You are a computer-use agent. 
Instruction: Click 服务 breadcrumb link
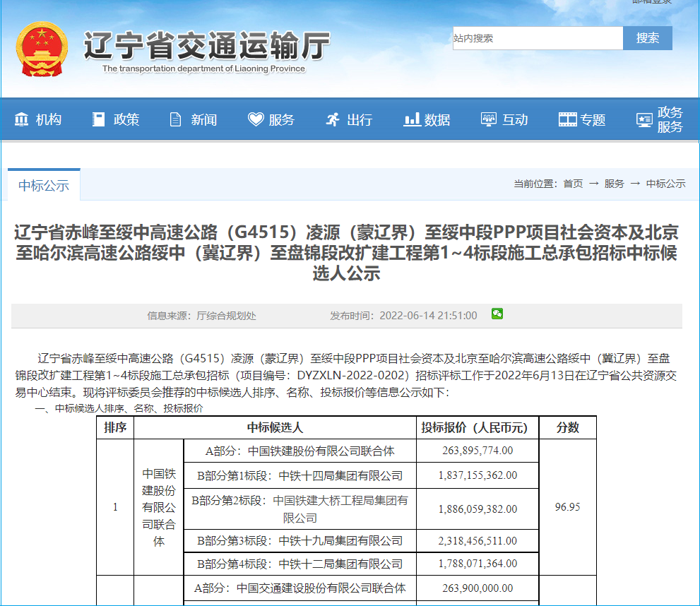(x=614, y=184)
